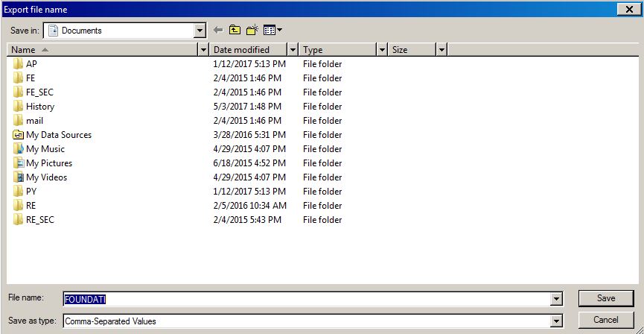Open the View menu icon
Image resolution: width=644 pixels, height=334 pixels.
[272, 30]
